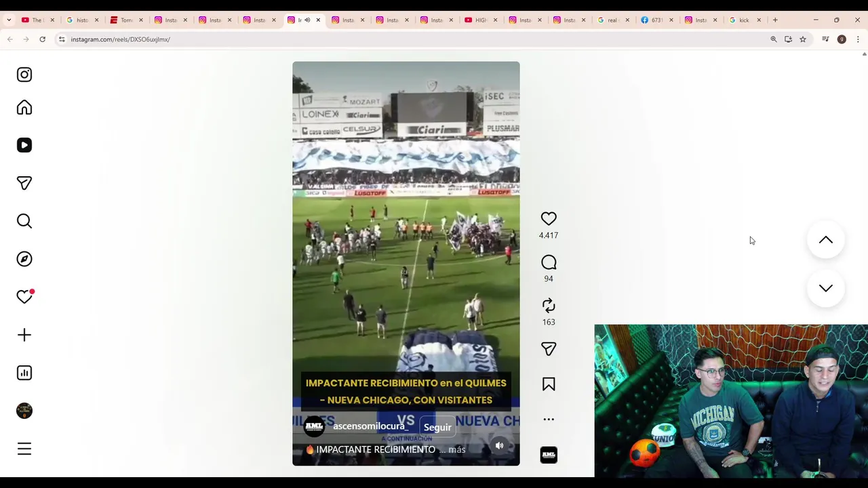Go forward in browser history

pos(26,39)
